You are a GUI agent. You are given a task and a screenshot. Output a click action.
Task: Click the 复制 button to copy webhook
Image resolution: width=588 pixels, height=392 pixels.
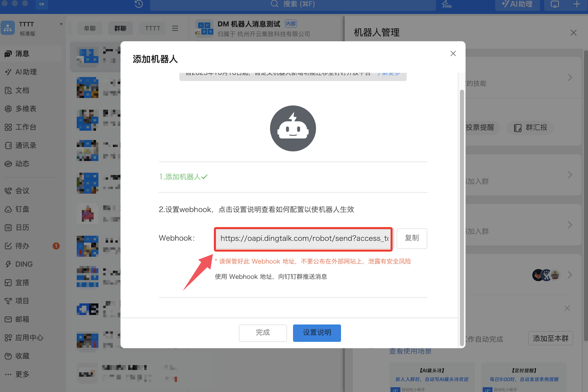[412, 238]
